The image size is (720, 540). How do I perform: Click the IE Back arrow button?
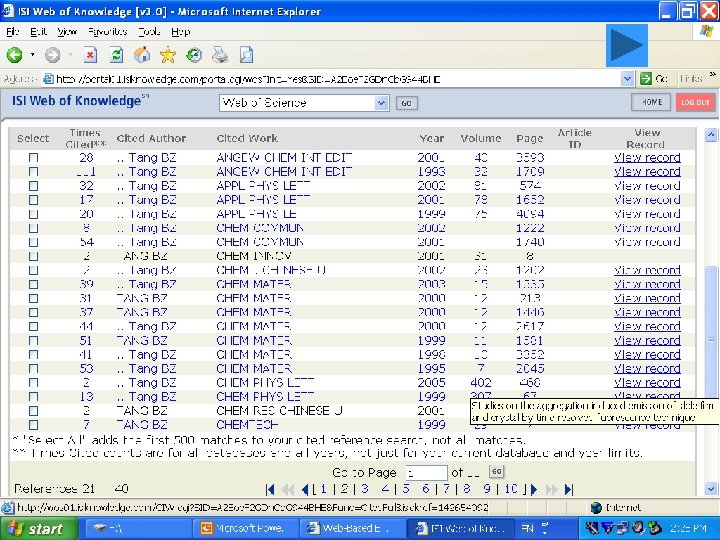click(14, 55)
